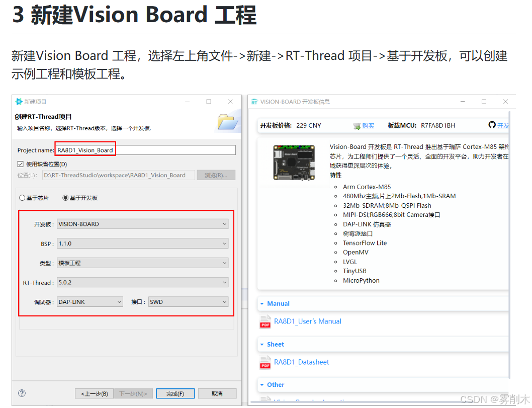
Task: Open the 开发 GitHub link
Action: (x=503, y=126)
